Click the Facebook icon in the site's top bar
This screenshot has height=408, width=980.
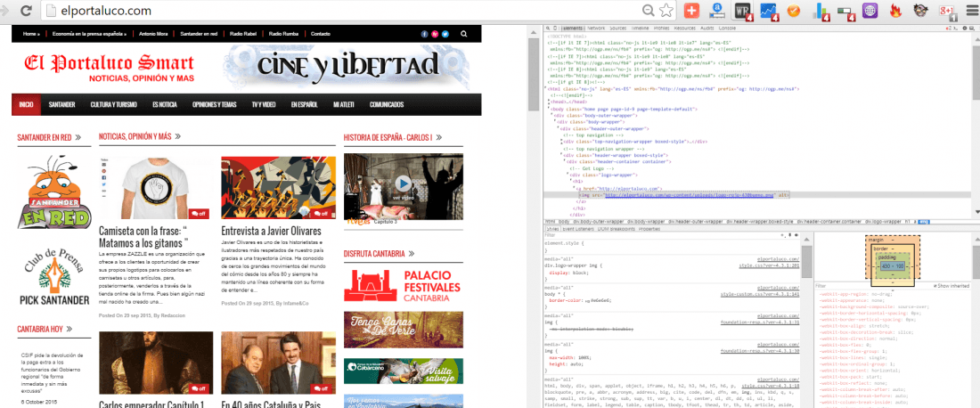click(424, 34)
